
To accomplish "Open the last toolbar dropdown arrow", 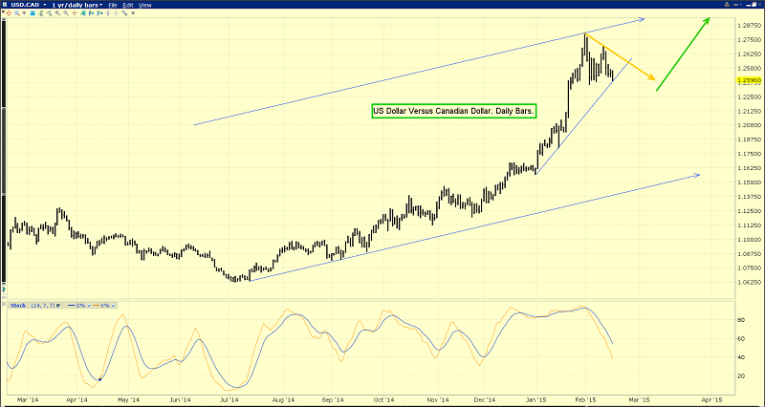I will [133, 13].
